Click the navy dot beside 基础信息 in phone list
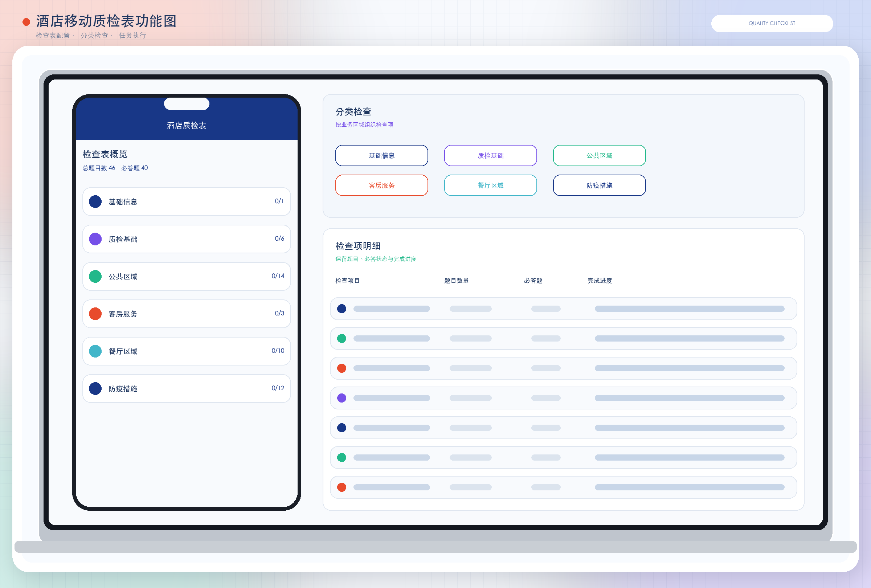Screen dimensions: 871x588 click(x=95, y=201)
